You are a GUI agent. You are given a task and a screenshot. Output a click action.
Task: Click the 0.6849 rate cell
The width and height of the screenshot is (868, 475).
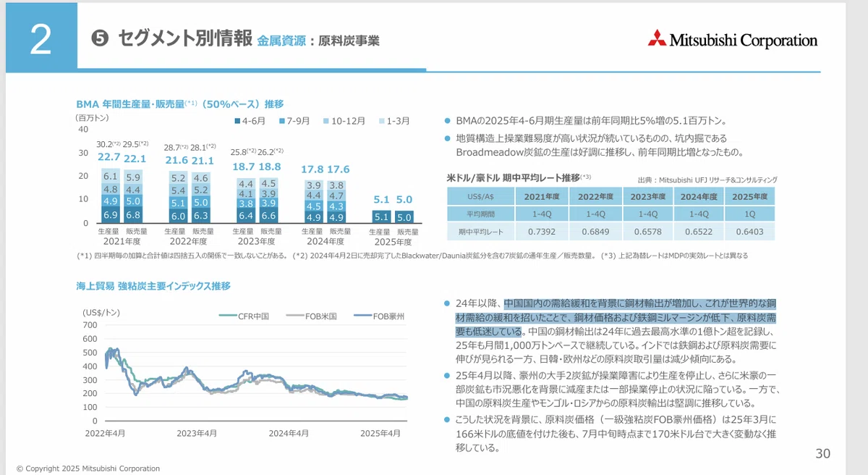tap(595, 232)
